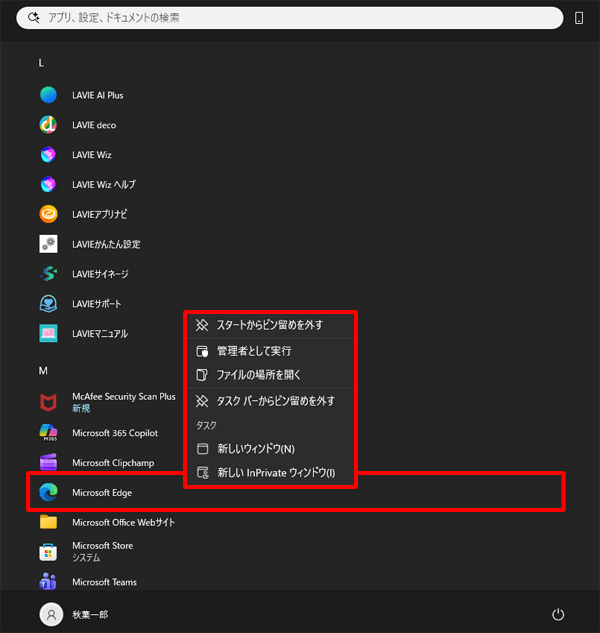Click the Microsoft Store label
Image resolution: width=600 pixels, height=633 pixels.
(103, 545)
